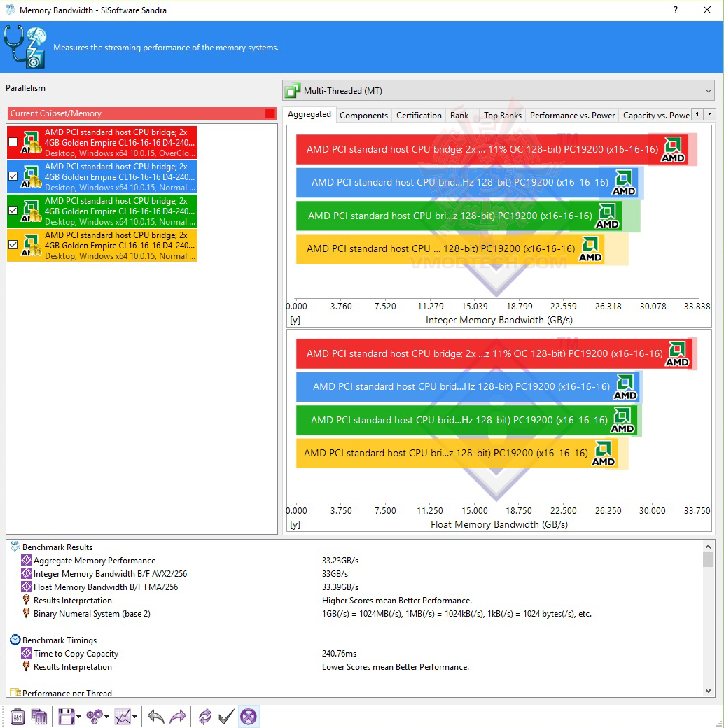Click the tab strip left arrow

(x=697, y=113)
